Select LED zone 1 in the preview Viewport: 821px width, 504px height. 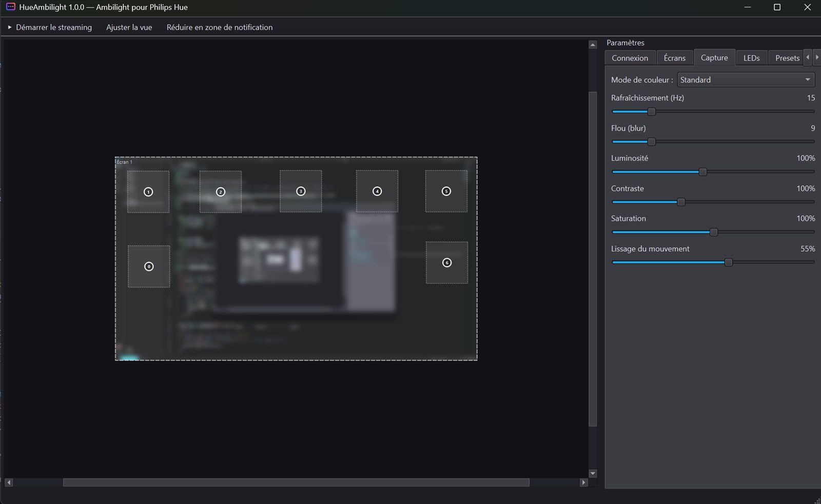coord(148,192)
